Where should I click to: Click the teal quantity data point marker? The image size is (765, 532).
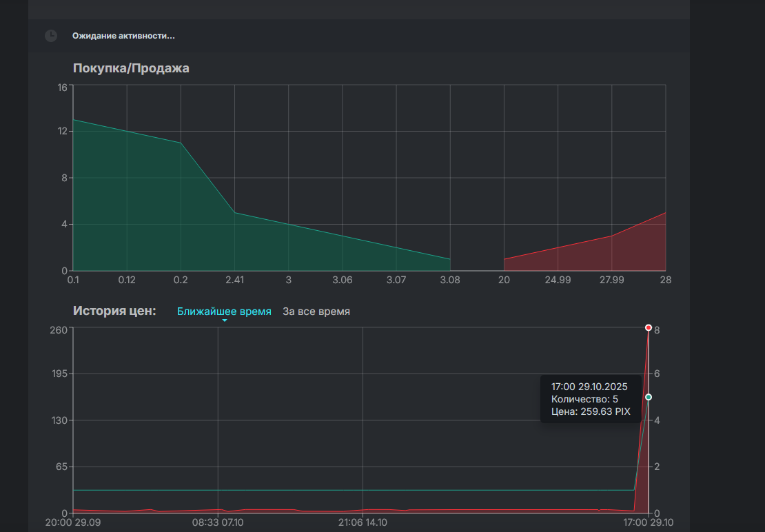click(649, 397)
